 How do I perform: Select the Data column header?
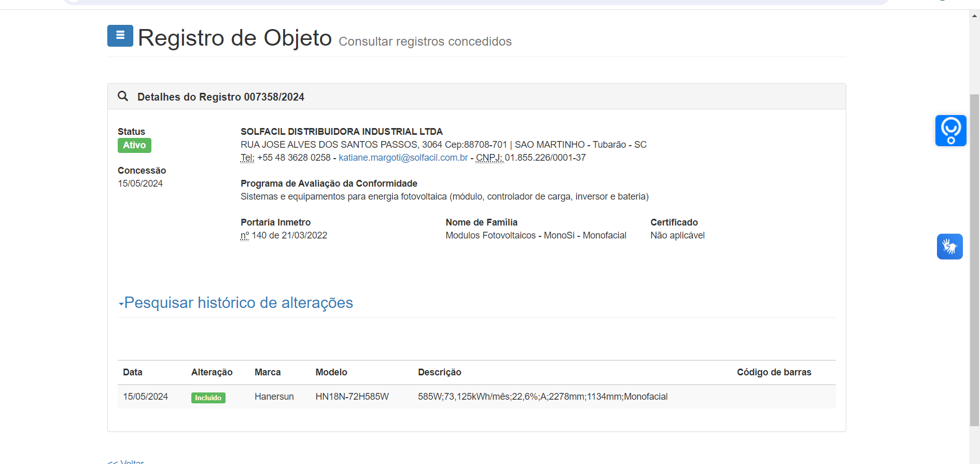(133, 372)
